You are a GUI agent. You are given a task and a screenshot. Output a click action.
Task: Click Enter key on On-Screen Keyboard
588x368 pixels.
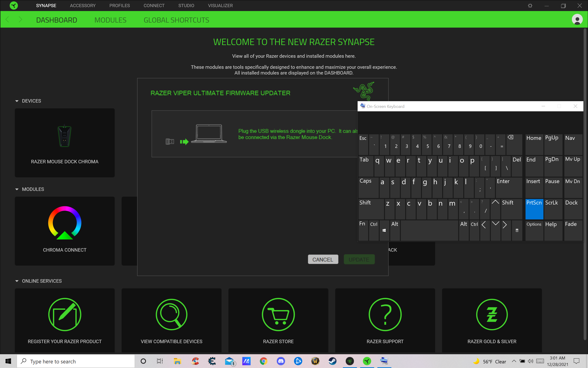tap(509, 188)
